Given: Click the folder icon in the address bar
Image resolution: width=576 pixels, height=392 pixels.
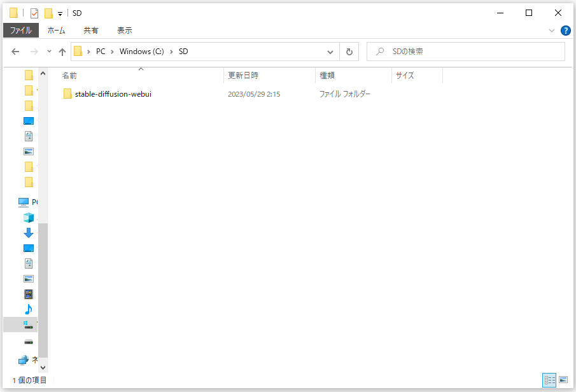Looking at the screenshot, I should coord(78,51).
